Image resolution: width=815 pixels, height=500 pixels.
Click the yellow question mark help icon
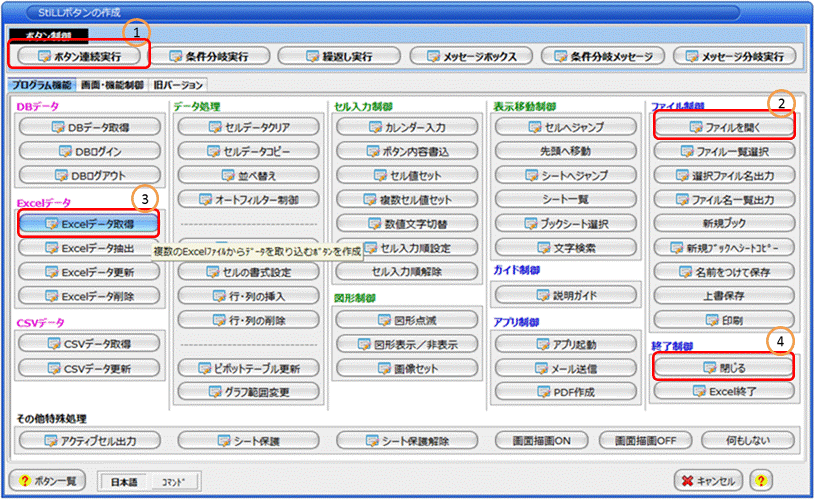[761, 480]
